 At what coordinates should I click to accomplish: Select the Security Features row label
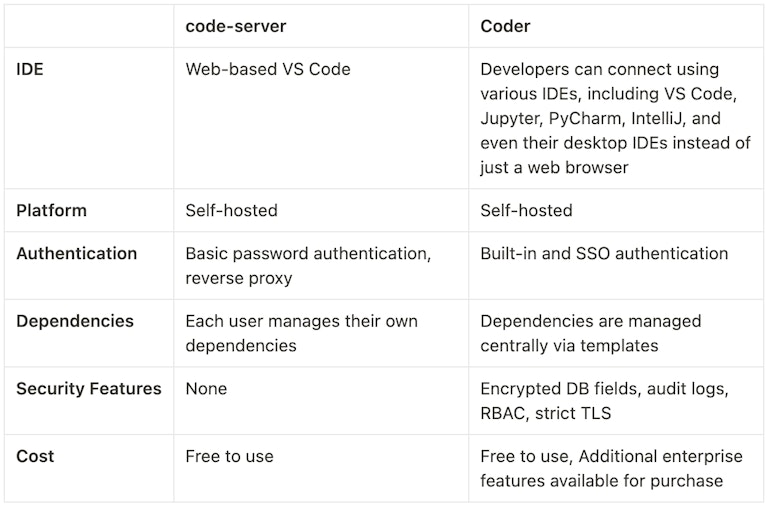(x=88, y=389)
